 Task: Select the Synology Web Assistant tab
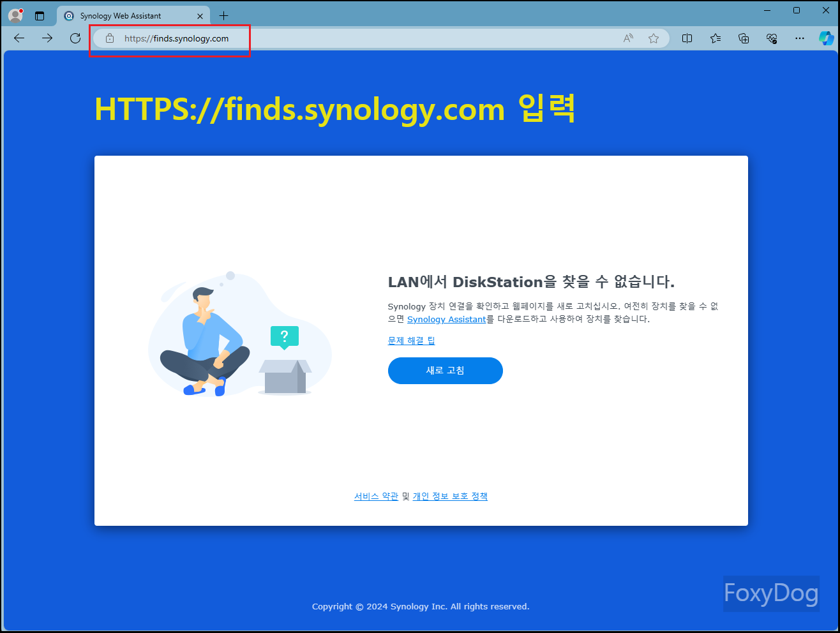click(x=133, y=16)
